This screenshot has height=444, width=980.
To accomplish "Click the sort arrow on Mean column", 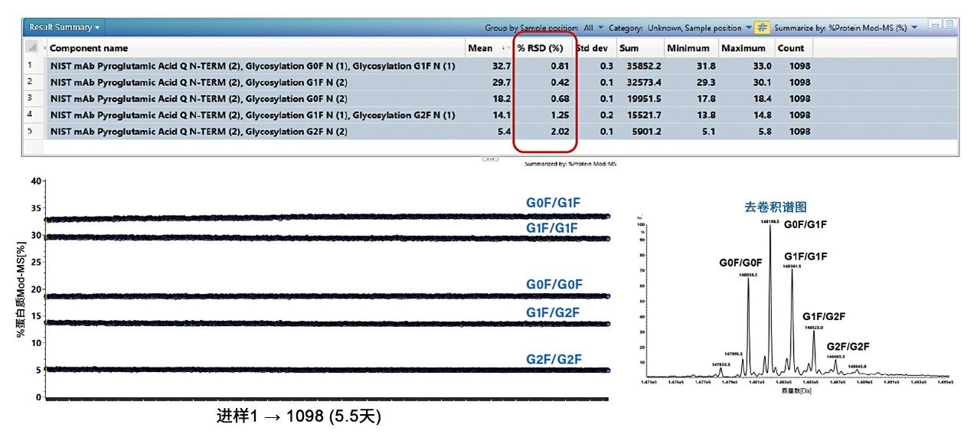I will (x=508, y=48).
